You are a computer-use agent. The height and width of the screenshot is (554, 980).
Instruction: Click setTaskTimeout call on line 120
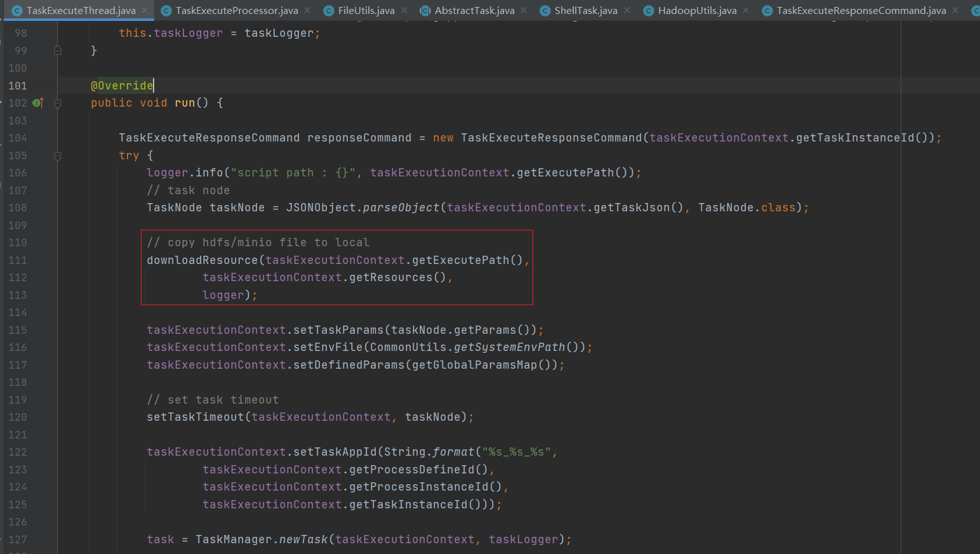pyautogui.click(x=195, y=417)
